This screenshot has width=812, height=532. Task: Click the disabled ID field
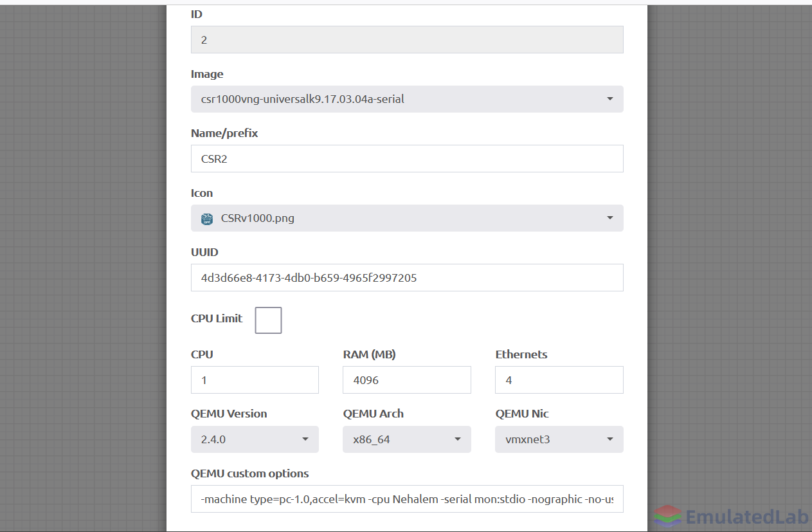407,39
